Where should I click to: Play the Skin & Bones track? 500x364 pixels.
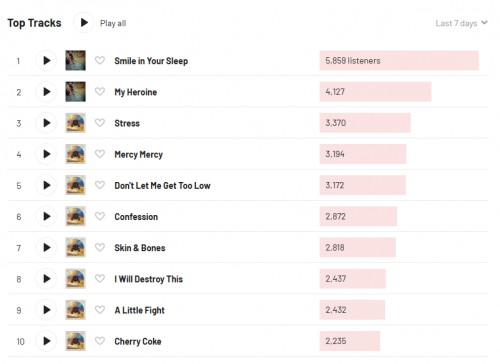point(46,248)
